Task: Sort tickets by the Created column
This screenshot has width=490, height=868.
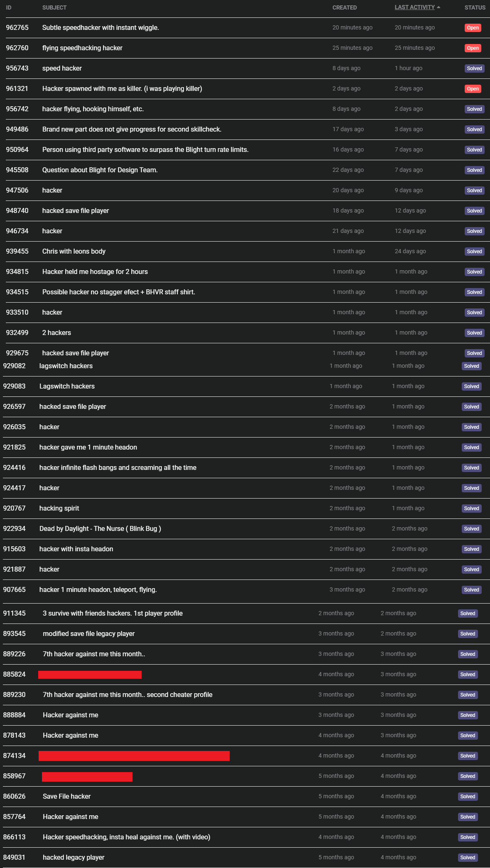Action: (344, 7)
